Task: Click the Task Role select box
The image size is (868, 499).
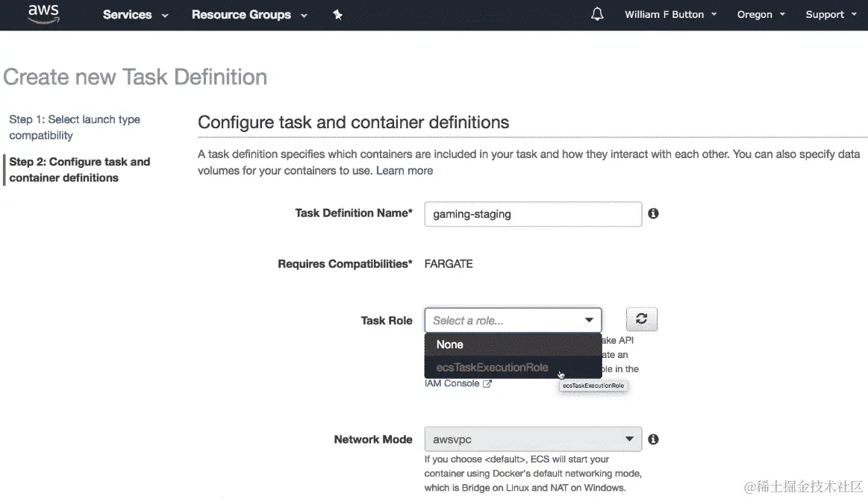Action: point(513,321)
